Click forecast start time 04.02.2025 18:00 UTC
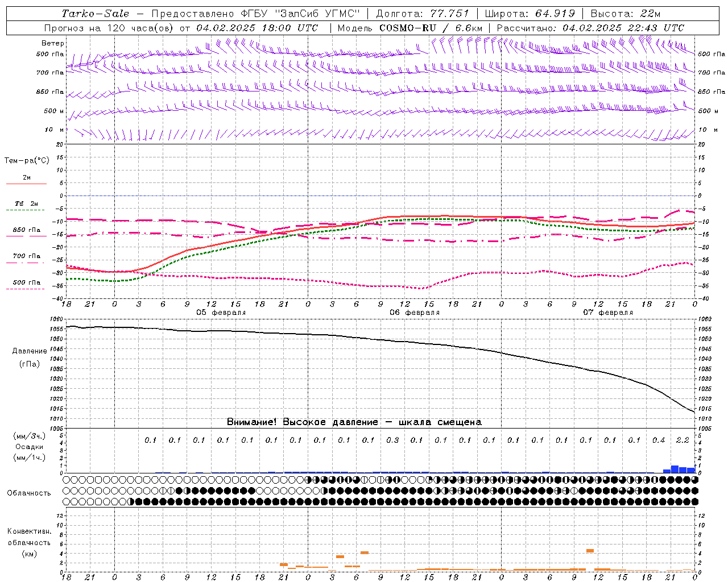This screenshot has width=728, height=582. 257,28
